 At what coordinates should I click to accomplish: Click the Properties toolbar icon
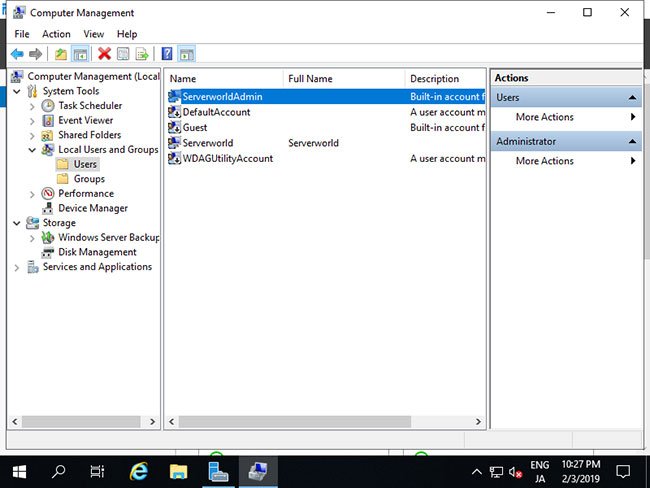pos(123,54)
